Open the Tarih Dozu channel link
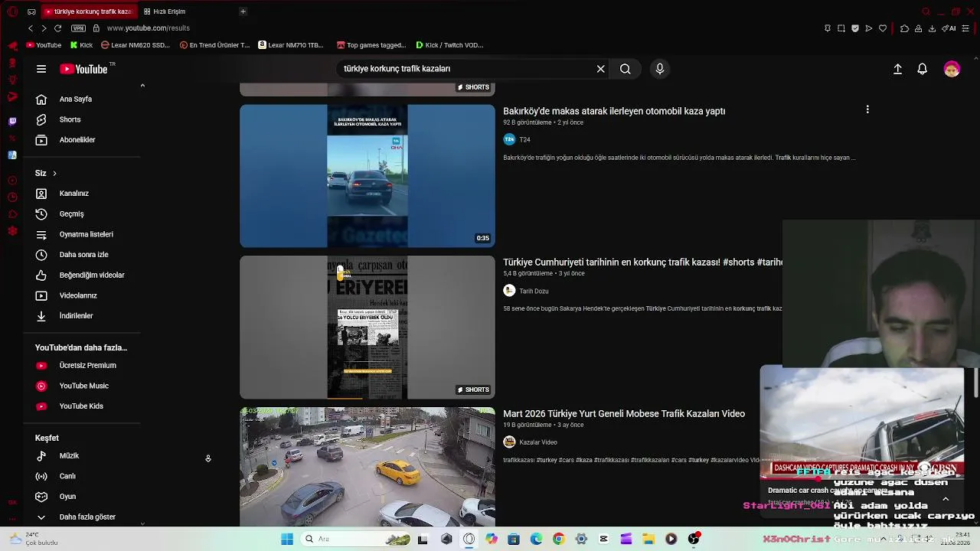Viewport: 980px width, 551px height. click(526, 291)
